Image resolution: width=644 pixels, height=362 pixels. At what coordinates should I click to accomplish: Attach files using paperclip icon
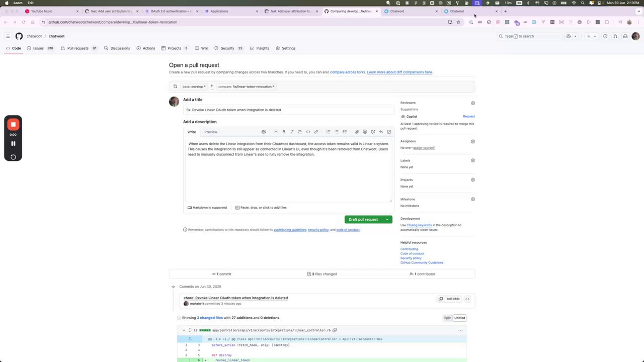point(357,132)
